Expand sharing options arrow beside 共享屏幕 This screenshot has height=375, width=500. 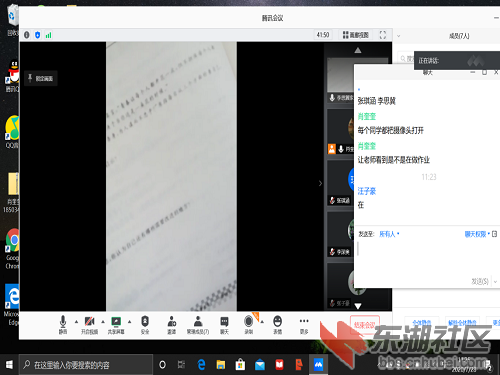[130, 322]
